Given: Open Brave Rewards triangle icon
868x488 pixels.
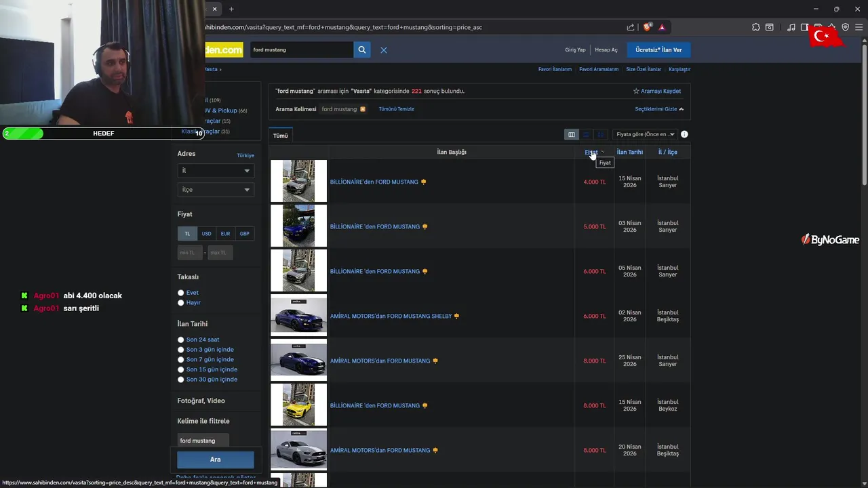Looking at the screenshot, I should pyautogui.click(x=662, y=27).
